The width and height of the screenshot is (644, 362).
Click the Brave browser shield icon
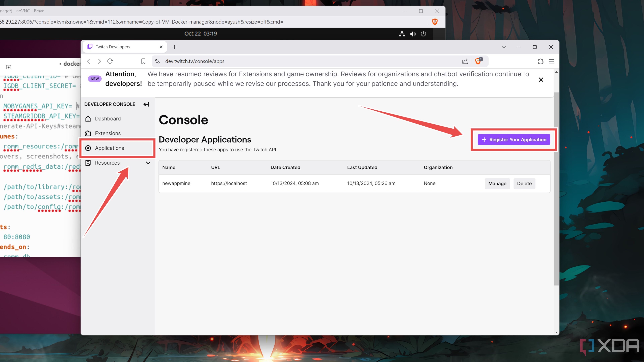479,61
